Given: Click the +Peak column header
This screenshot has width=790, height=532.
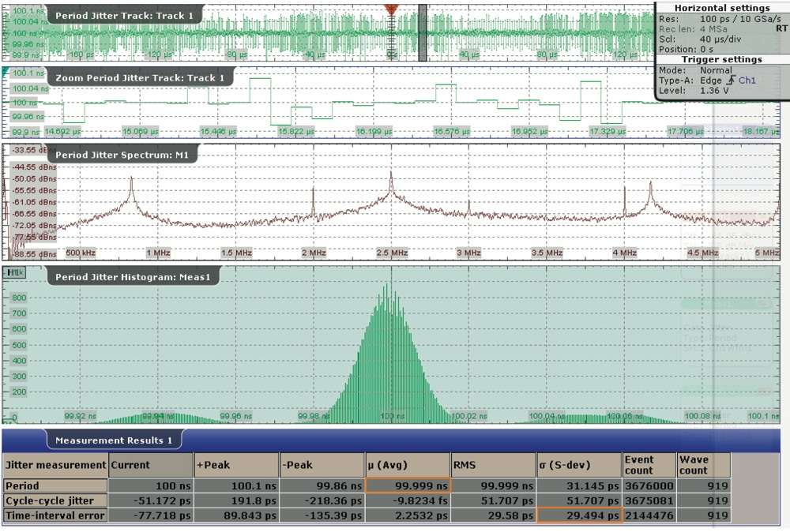Looking at the screenshot, I should [236, 465].
